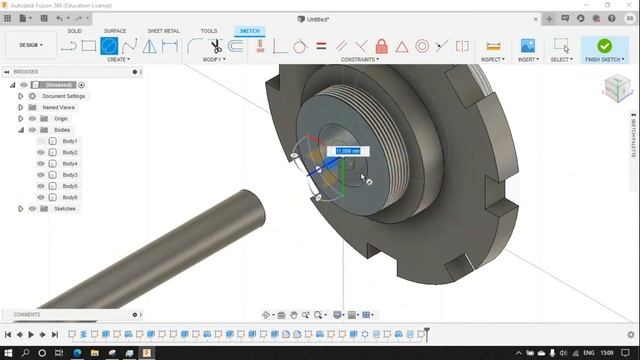The image size is (640, 360).
Task: Hide Body6 with its eye icon
Action: 40,198
